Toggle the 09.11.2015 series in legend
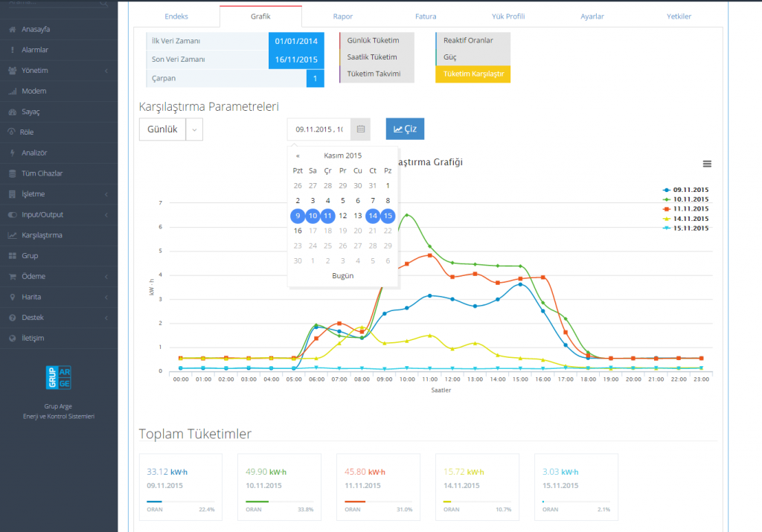This screenshot has width=762, height=532. point(685,190)
